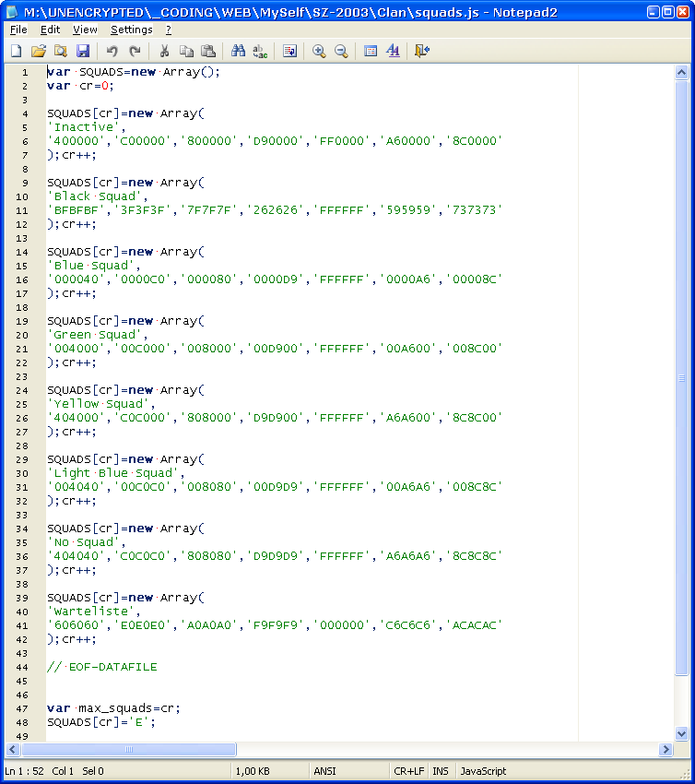This screenshot has height=784, width=695.
Task: Click the horizontal scrollbar right arrow
Action: pos(665,749)
